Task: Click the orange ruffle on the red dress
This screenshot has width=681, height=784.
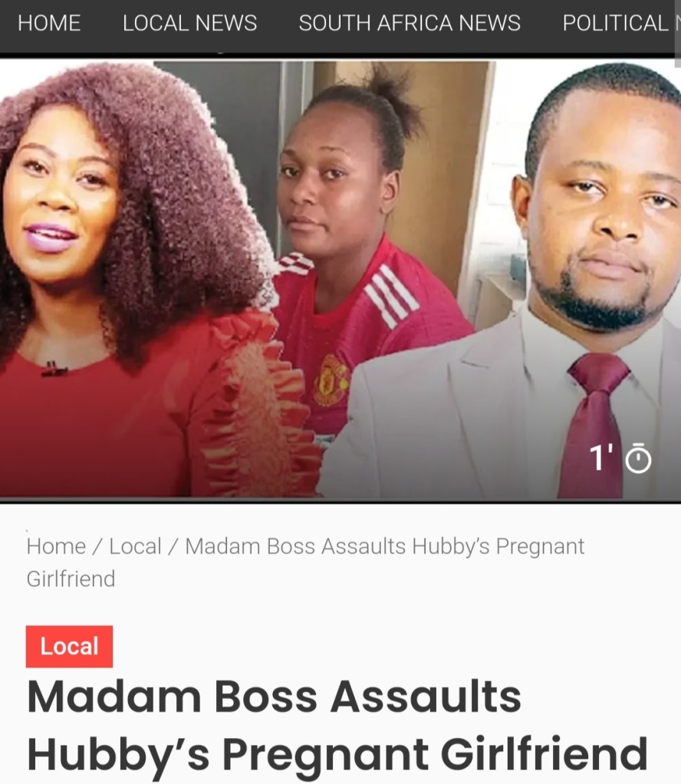Action: tap(260, 400)
